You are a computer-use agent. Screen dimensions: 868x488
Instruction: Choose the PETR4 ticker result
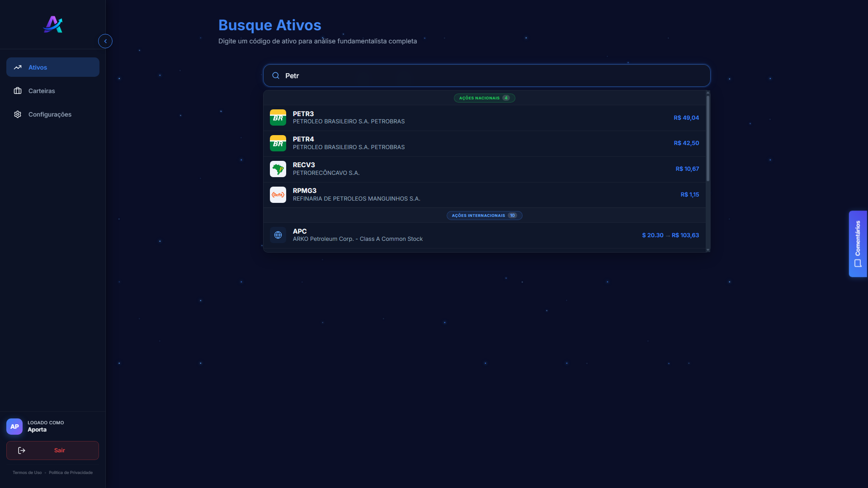(x=485, y=143)
